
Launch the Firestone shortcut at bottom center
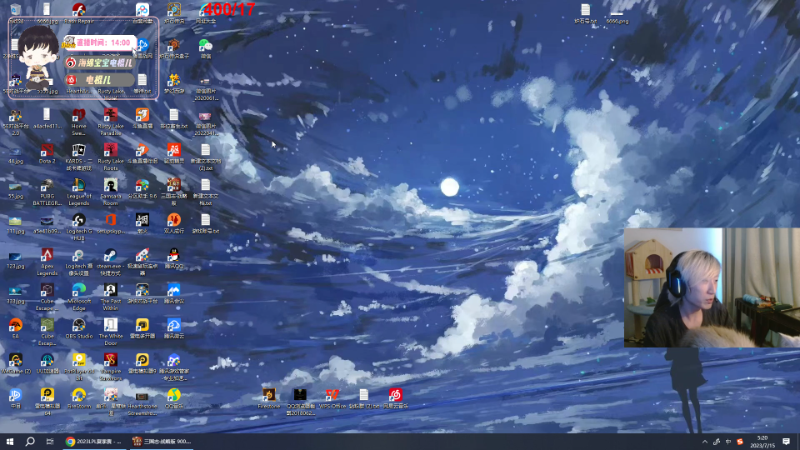pos(269,395)
